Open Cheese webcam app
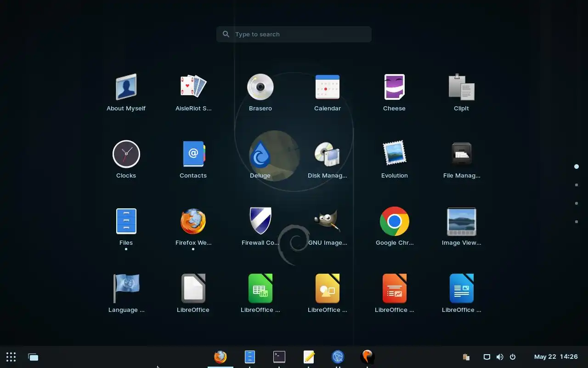Screen dimensions: 588x368 tap(394, 92)
